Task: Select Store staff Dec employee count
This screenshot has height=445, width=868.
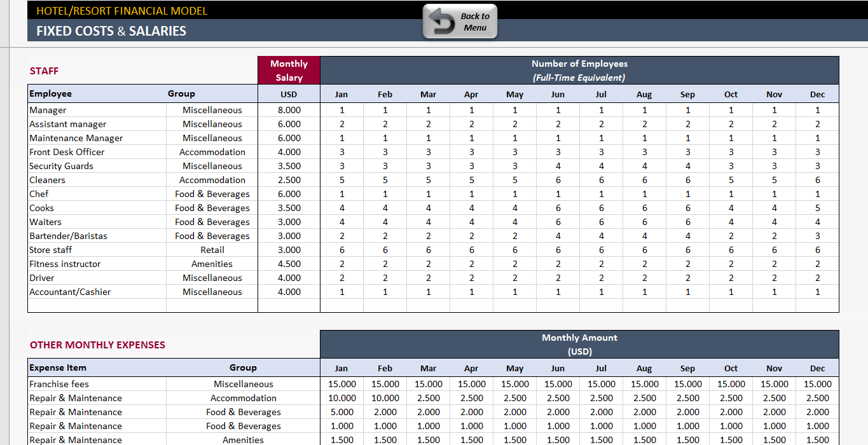Action: 817,250
